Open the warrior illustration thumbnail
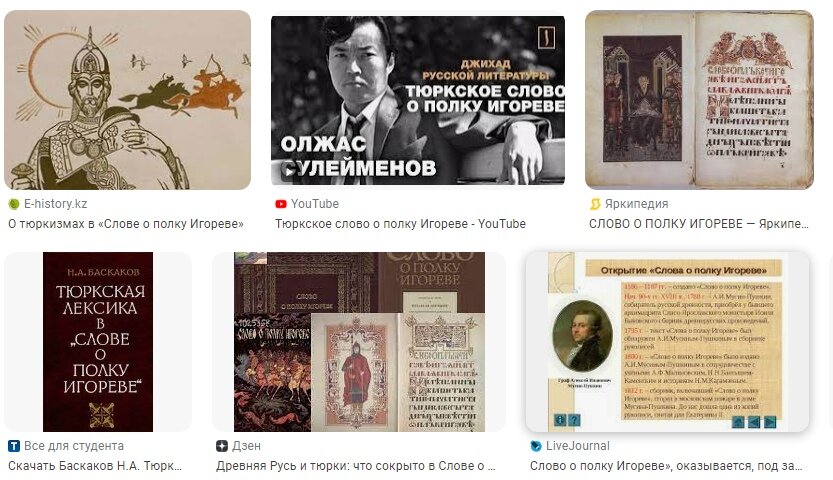 [x=128, y=100]
